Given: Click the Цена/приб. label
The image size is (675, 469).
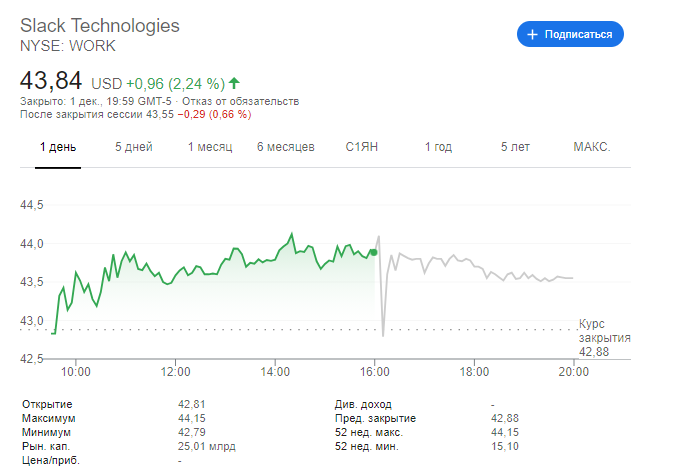Looking at the screenshot, I should (x=51, y=460).
